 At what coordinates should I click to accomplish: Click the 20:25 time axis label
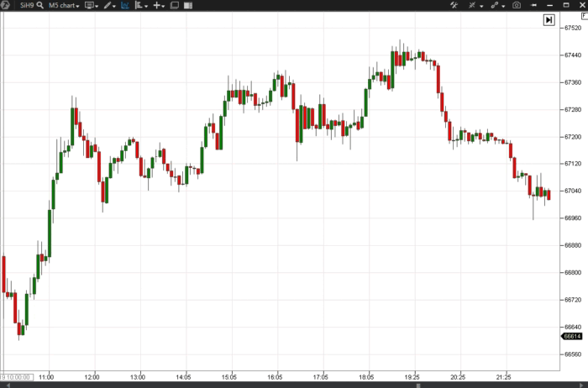[458, 377]
